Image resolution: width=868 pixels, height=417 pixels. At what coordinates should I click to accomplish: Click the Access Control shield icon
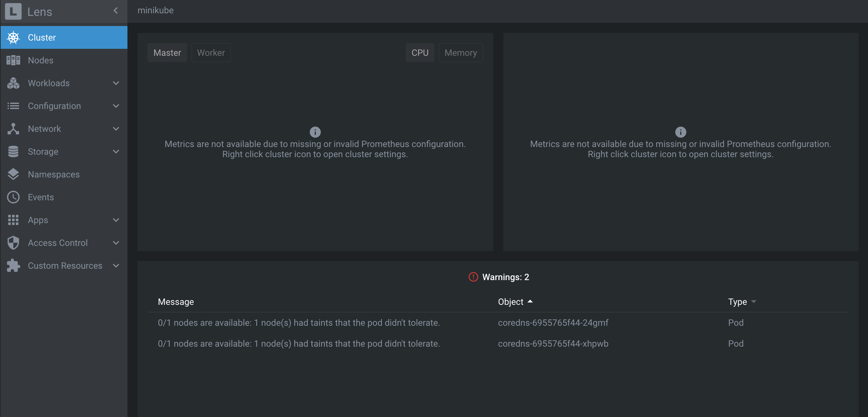pyautogui.click(x=13, y=243)
